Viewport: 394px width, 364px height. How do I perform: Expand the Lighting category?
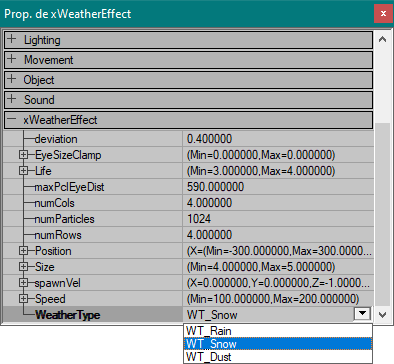[12, 39]
